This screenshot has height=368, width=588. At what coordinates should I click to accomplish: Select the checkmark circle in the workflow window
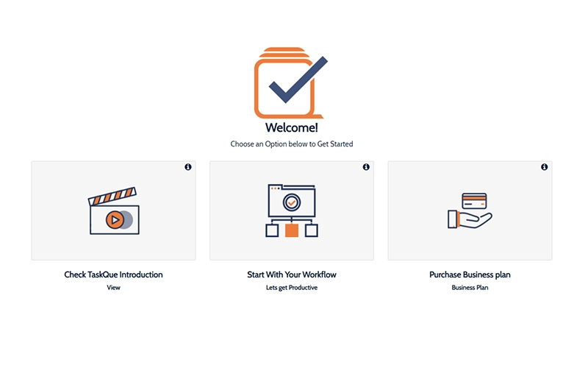(292, 202)
